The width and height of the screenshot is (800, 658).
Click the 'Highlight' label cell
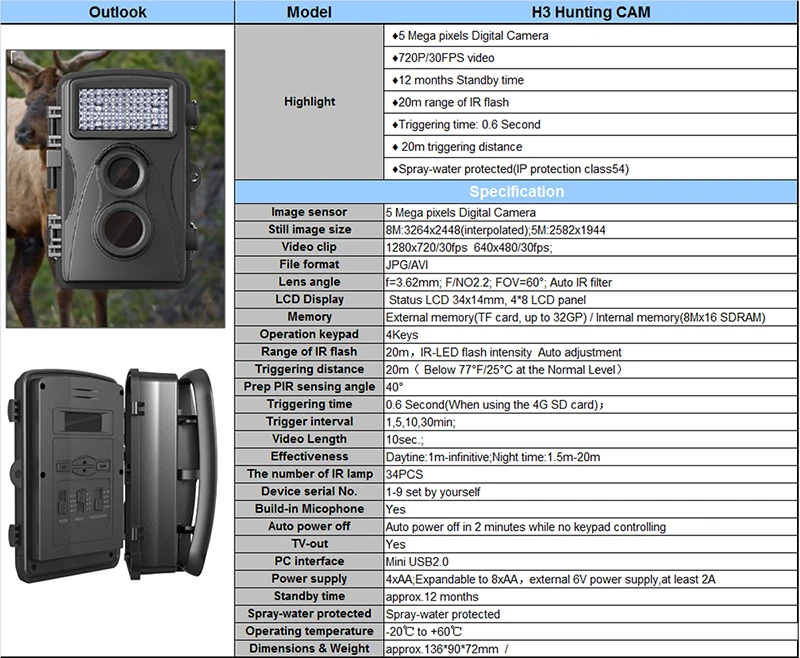(310, 102)
